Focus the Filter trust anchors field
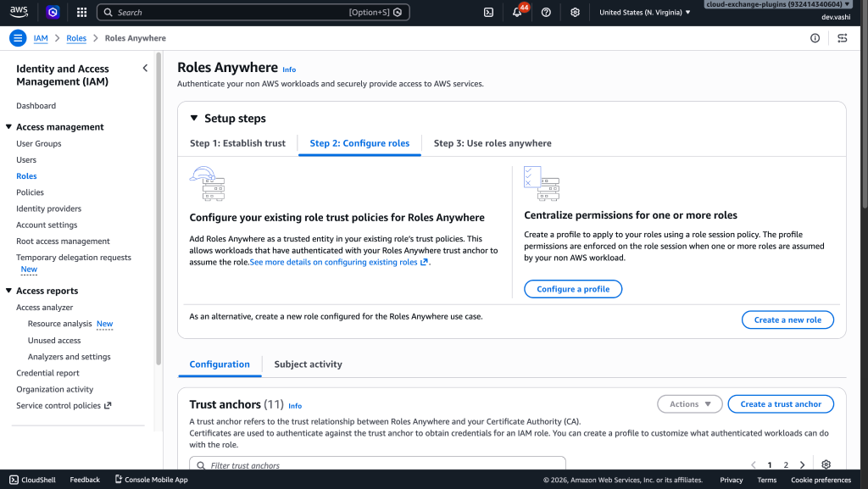 point(377,464)
